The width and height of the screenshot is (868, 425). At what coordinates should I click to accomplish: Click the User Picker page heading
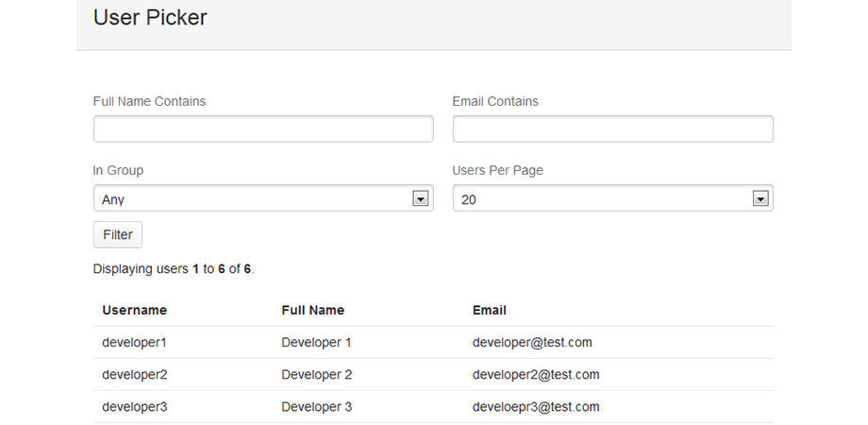pyautogui.click(x=150, y=17)
